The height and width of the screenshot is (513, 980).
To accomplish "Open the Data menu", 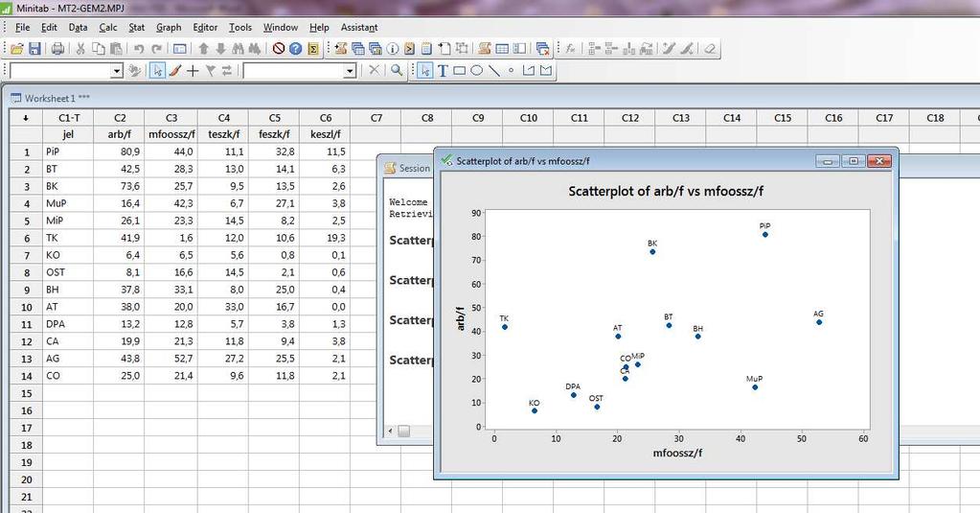I will click(x=78, y=28).
